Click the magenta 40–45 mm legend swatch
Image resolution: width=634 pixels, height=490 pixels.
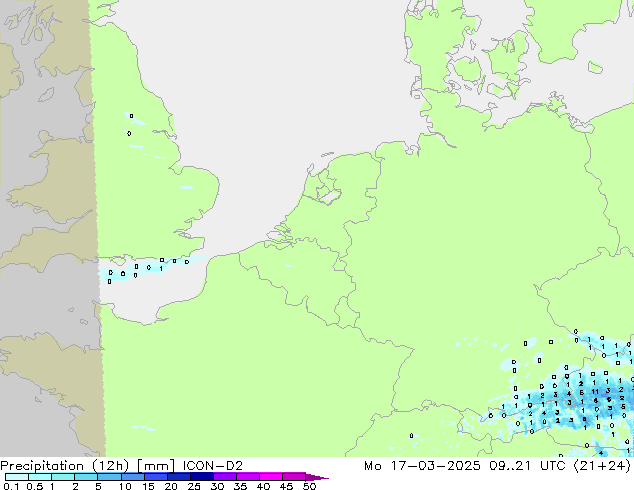275,477
